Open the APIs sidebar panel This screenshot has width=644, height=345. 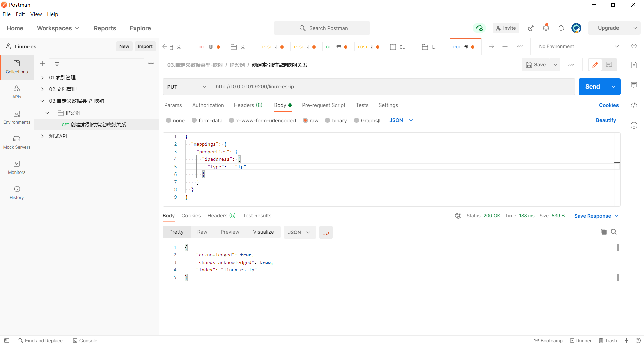click(17, 92)
